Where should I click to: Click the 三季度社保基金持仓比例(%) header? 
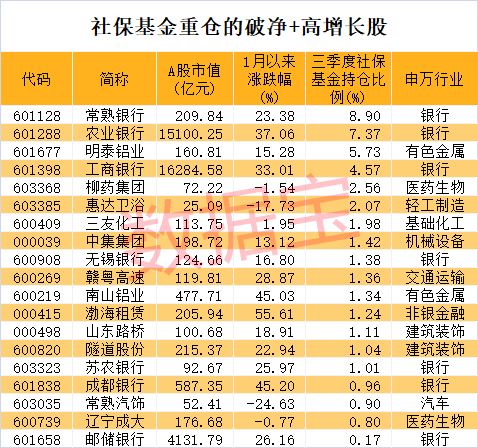pyautogui.click(x=348, y=79)
